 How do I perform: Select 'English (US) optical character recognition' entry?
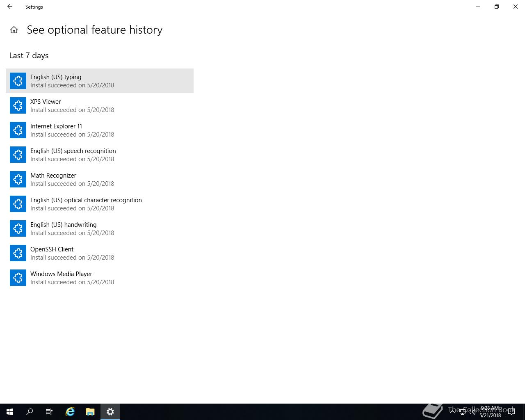pyautogui.click(x=100, y=204)
